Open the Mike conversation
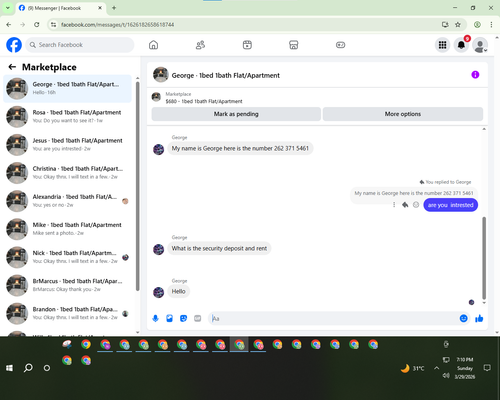Image resolution: width=500 pixels, height=400 pixels. coord(67,229)
